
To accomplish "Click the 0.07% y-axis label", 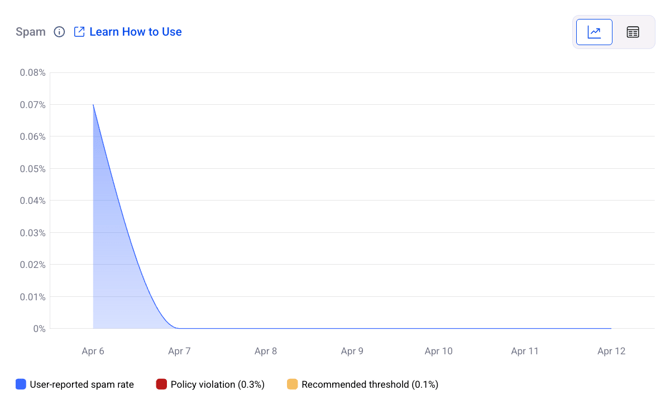I will [33, 105].
